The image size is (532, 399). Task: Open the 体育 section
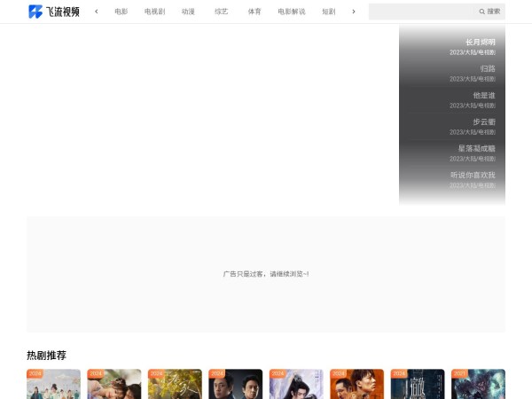tap(254, 12)
